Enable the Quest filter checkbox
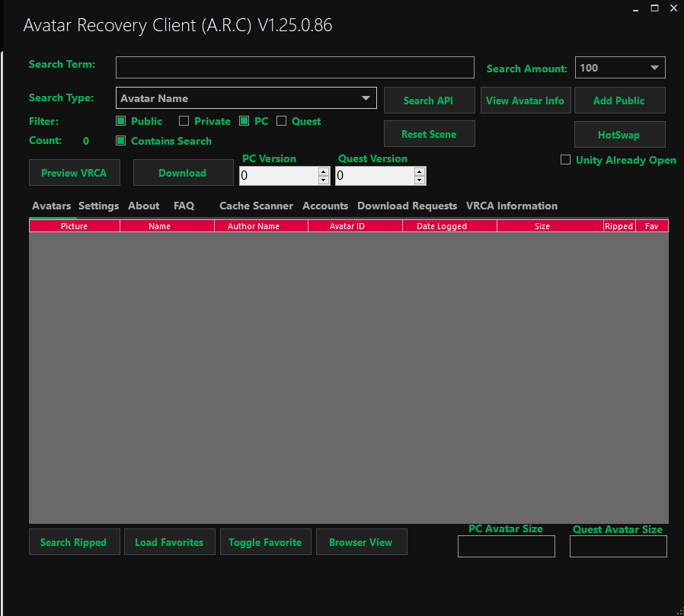The width and height of the screenshot is (684, 616). tap(281, 121)
